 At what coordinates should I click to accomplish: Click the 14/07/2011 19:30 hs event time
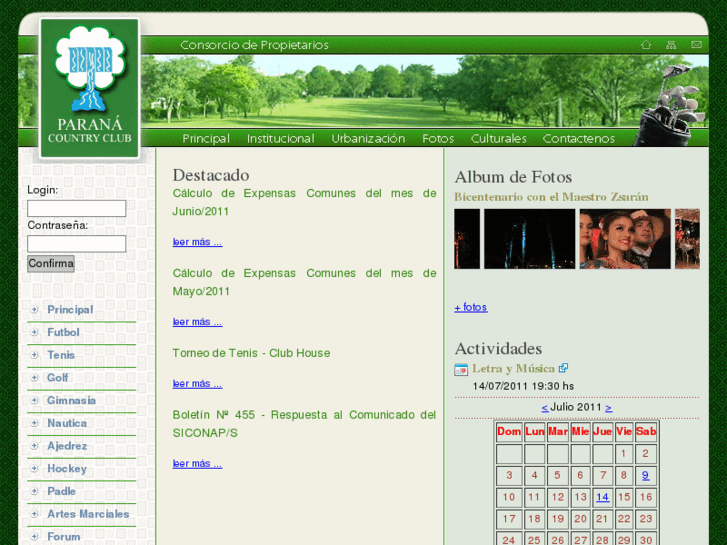523,386
